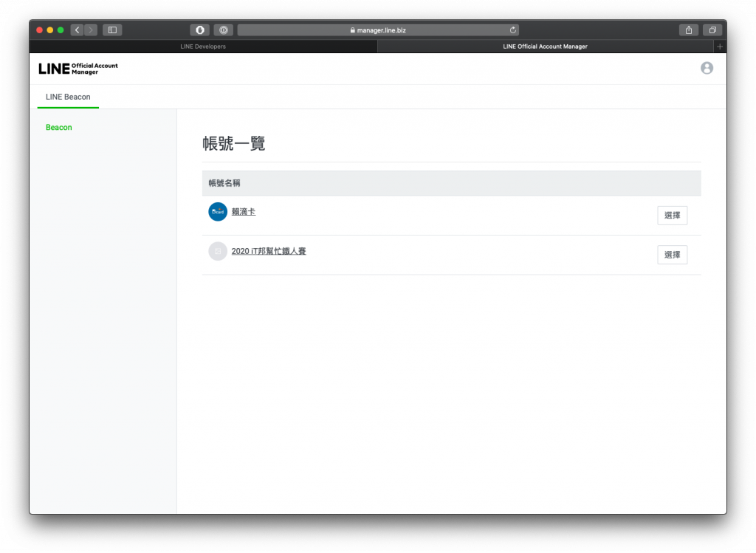Click the green fullscreen window button
Image resolution: width=756 pixels, height=553 pixels.
pos(61,30)
